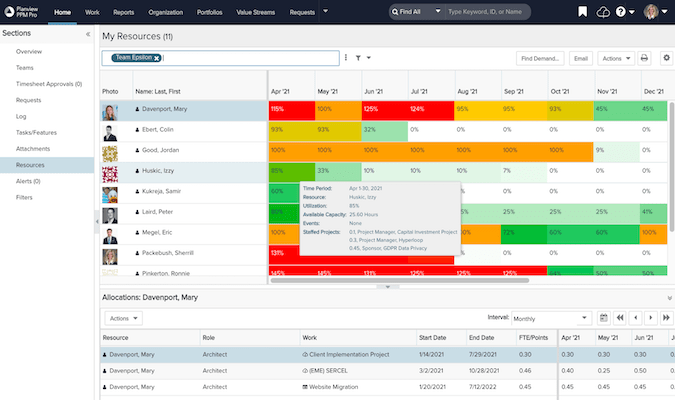675x400 pixels.
Task: Click the filter funnel icon
Action: click(x=359, y=59)
